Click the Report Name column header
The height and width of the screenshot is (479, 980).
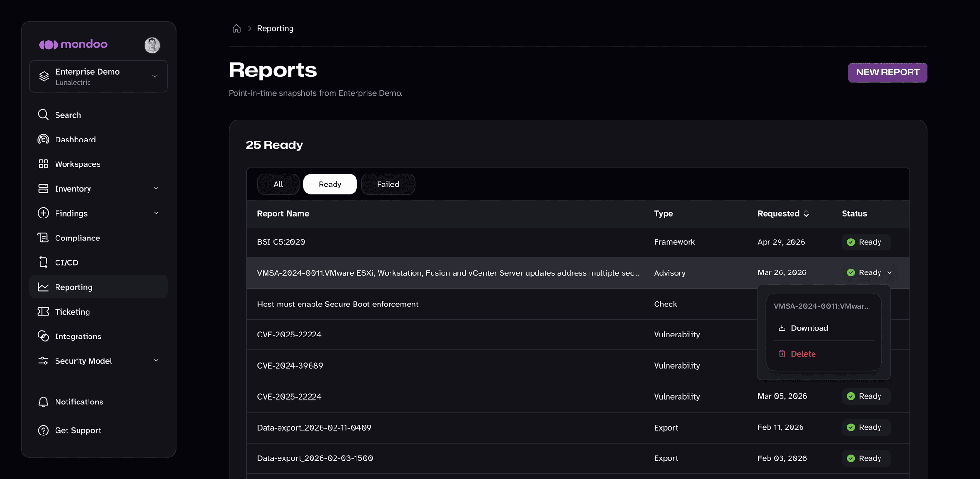click(283, 214)
